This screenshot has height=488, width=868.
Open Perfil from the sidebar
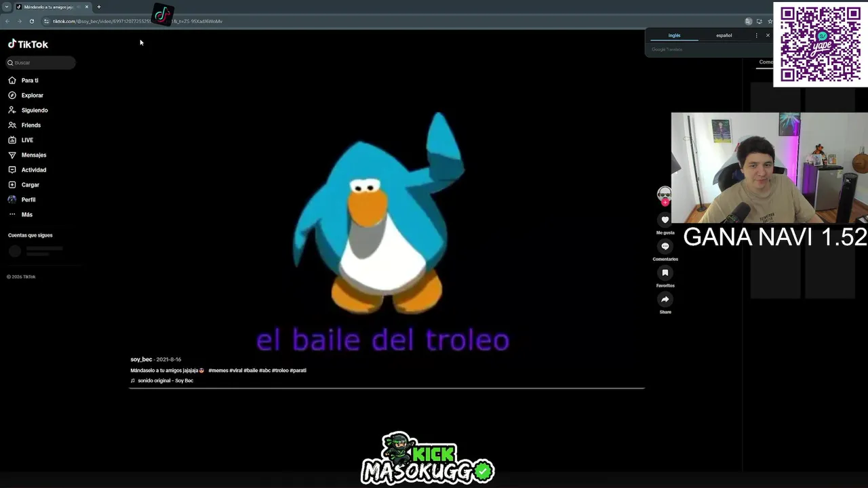point(28,200)
